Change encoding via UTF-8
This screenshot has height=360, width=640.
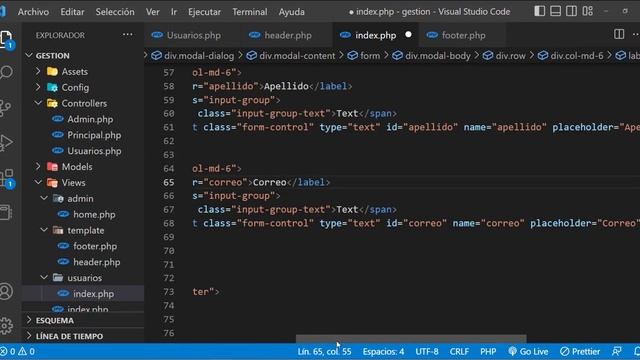click(x=427, y=351)
